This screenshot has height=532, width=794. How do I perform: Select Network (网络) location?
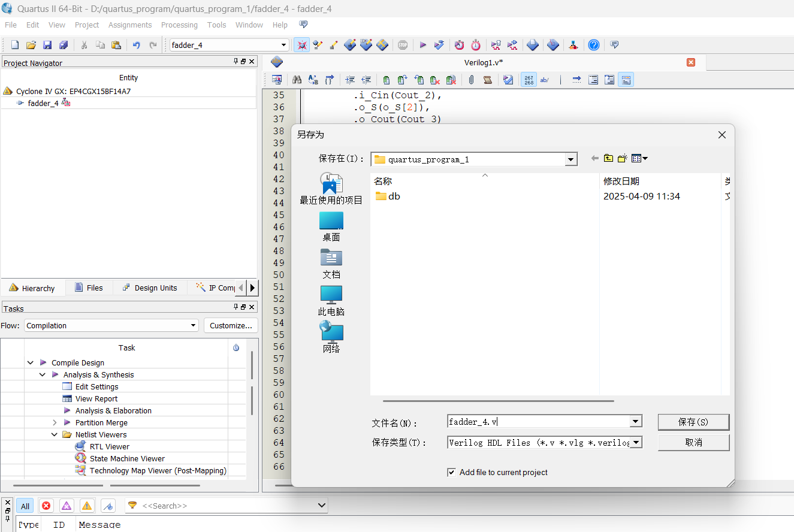coord(331,337)
